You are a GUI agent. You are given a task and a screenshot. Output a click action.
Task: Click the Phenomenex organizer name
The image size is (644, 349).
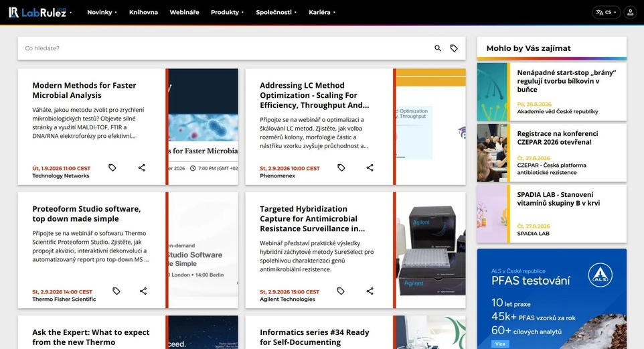(277, 176)
